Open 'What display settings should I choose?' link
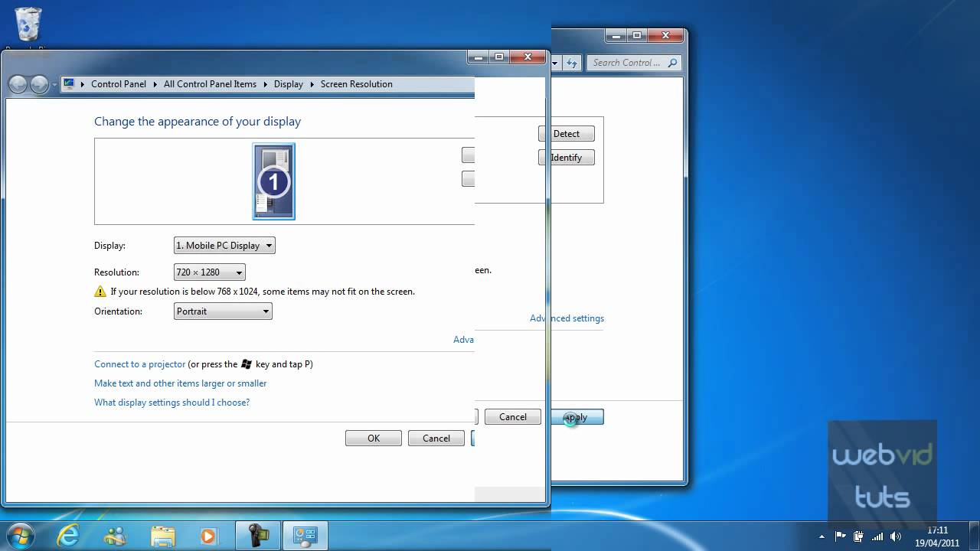The height and width of the screenshot is (551, 980). click(171, 403)
